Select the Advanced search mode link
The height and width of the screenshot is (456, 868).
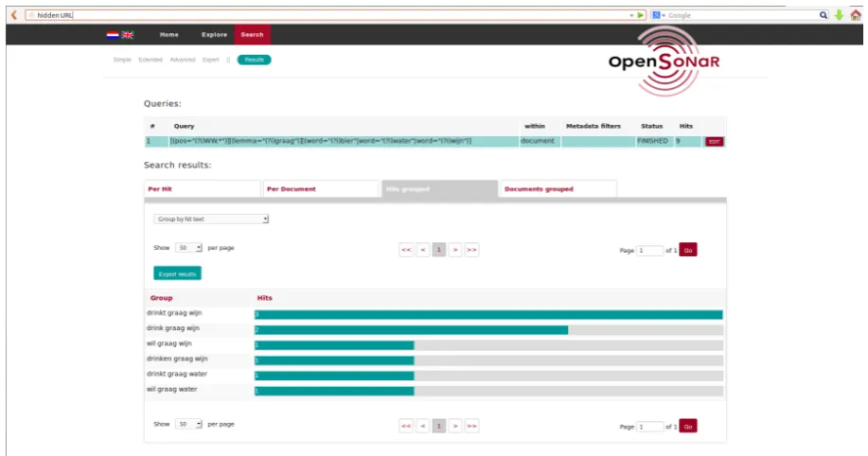tap(183, 60)
